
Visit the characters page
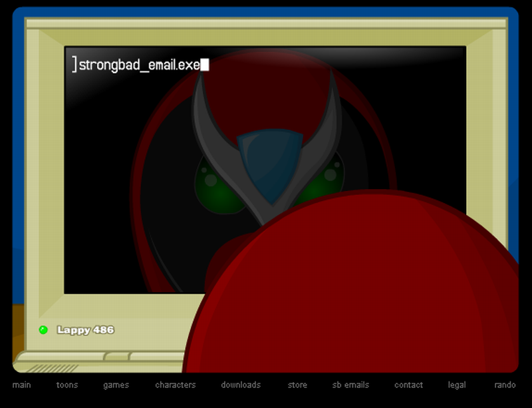point(174,385)
